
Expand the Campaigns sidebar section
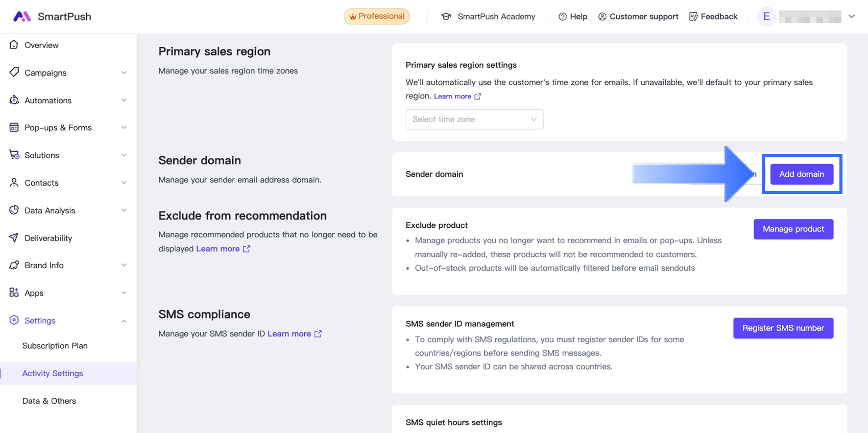[x=124, y=73]
